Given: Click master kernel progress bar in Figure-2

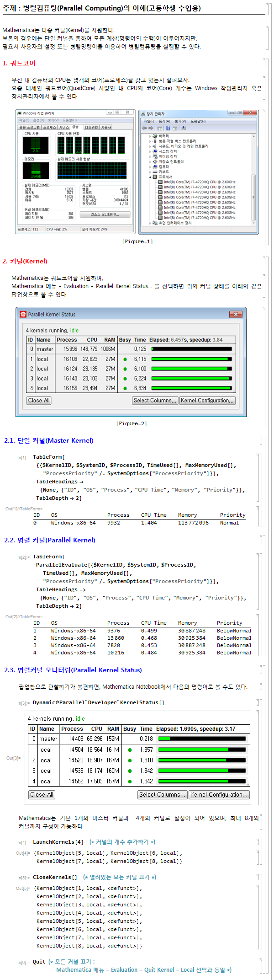Looking at the screenshot, I should tap(192, 349).
